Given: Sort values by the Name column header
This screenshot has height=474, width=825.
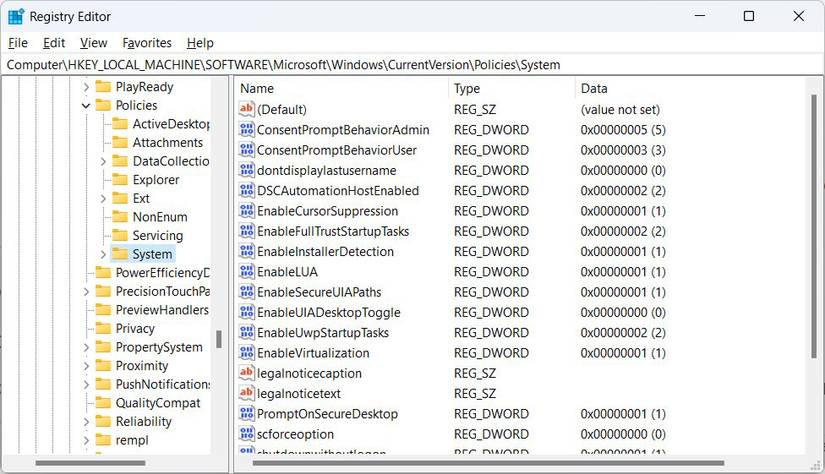Looking at the screenshot, I should click(341, 88).
